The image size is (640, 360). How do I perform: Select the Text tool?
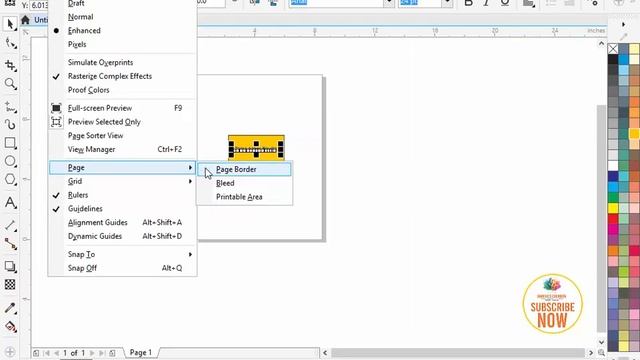click(10, 202)
